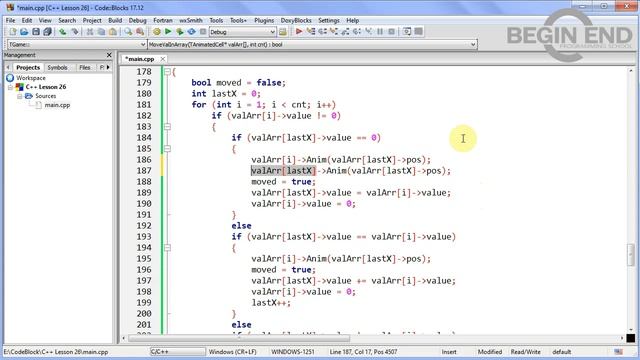This screenshot has width=640, height=360.
Task: Click the Debugging windows icon
Action: 407,31
